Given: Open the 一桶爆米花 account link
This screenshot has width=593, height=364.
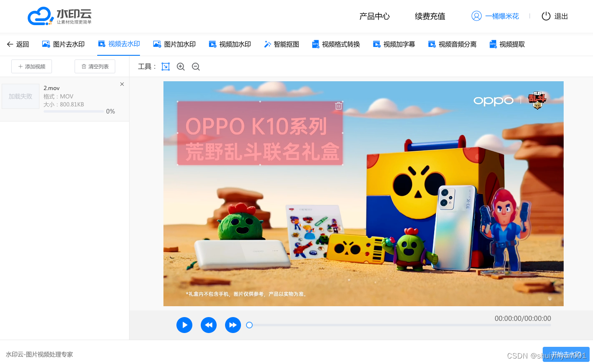Looking at the screenshot, I should coord(502,16).
